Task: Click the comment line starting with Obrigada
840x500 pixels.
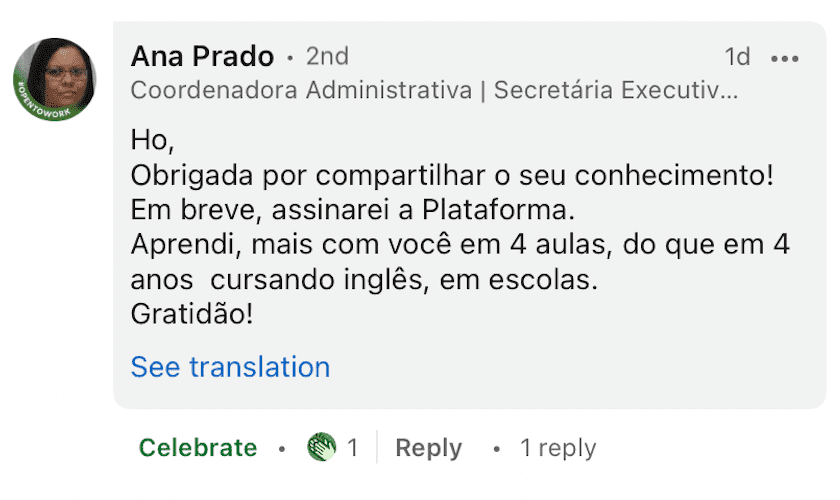Action: coord(452,175)
